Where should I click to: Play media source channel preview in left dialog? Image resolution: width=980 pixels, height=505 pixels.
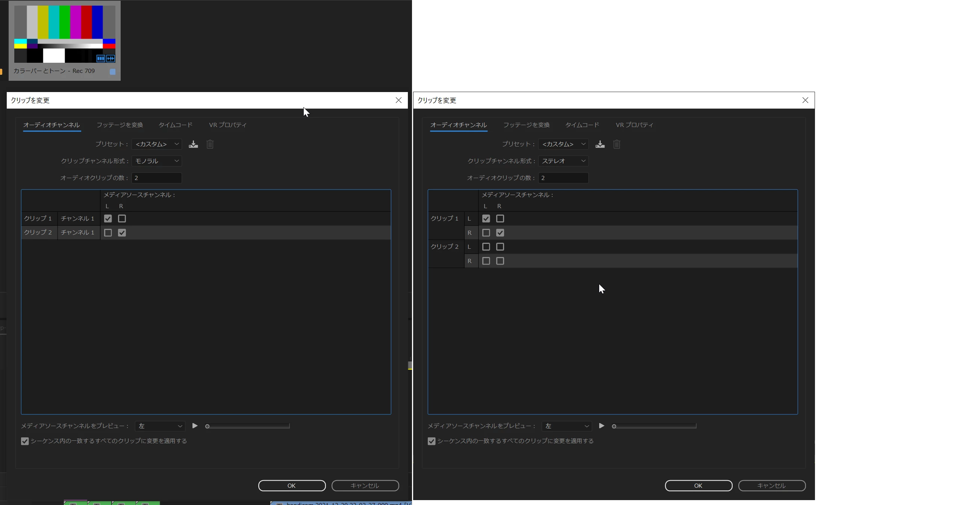[195, 425]
